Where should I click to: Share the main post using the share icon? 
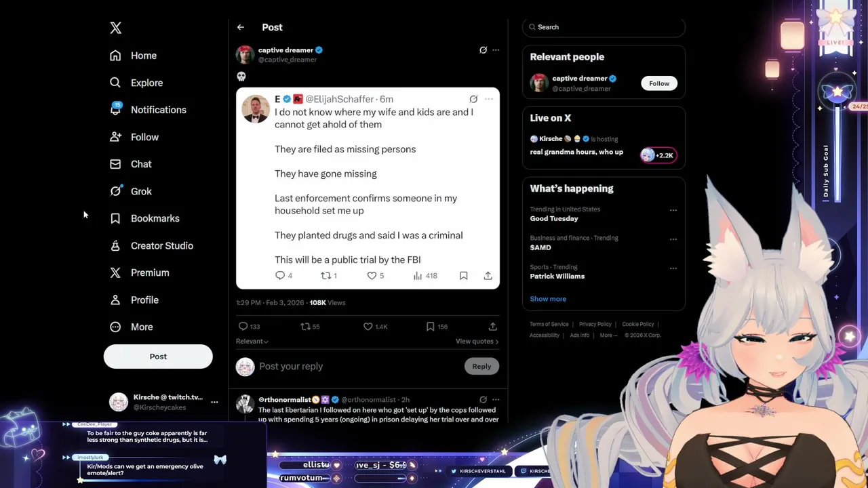[493, 327]
